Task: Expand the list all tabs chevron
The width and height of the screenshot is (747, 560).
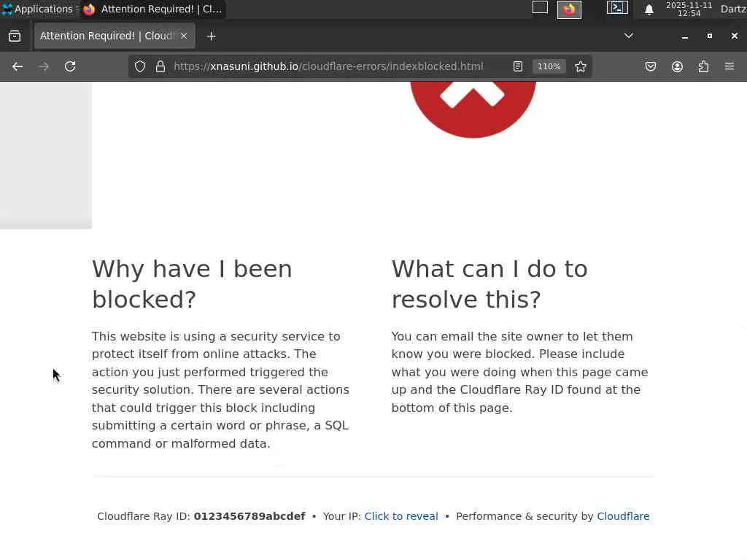Action: 628,36
